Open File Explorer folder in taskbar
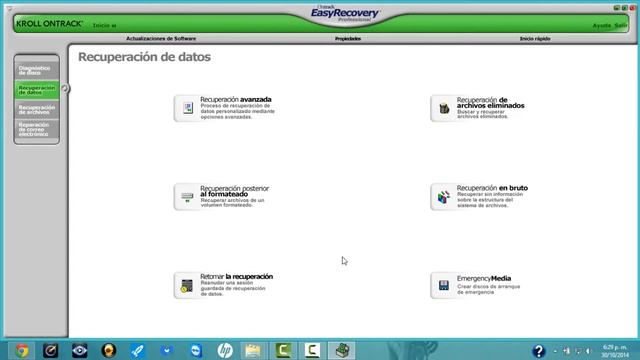This screenshot has width=640, height=360. click(253, 351)
